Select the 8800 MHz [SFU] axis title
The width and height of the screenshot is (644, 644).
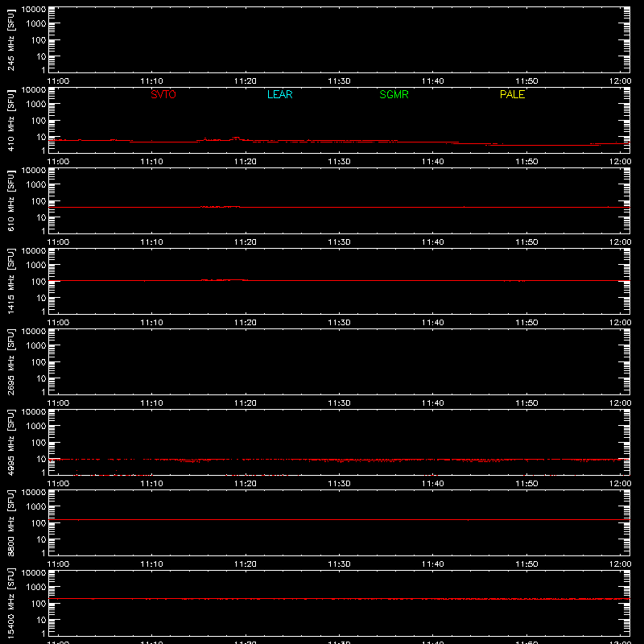(10, 522)
